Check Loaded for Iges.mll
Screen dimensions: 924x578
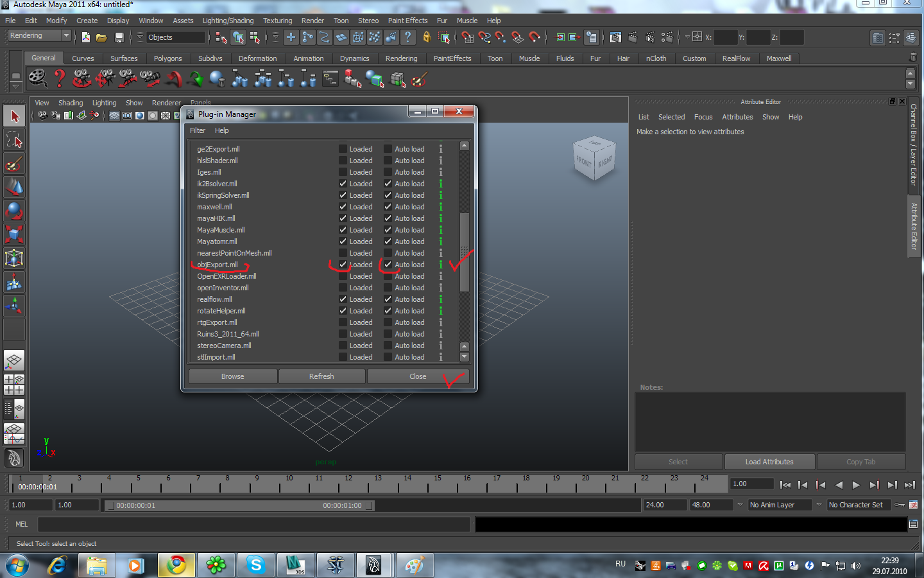click(x=343, y=172)
